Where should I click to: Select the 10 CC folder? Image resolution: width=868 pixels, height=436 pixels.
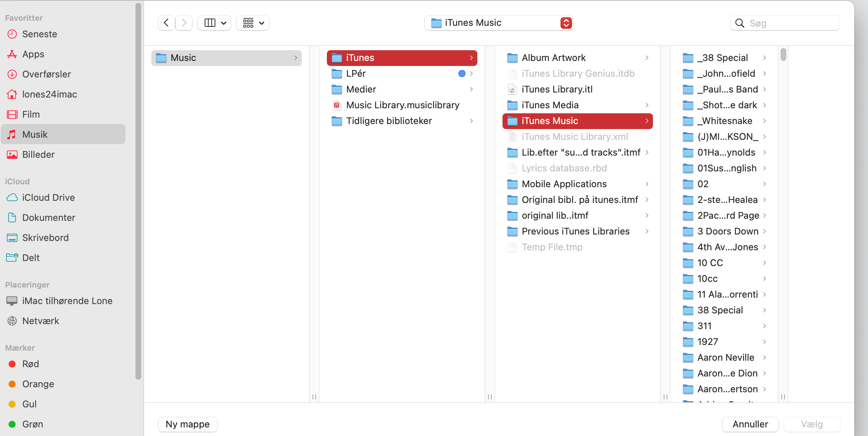725,263
